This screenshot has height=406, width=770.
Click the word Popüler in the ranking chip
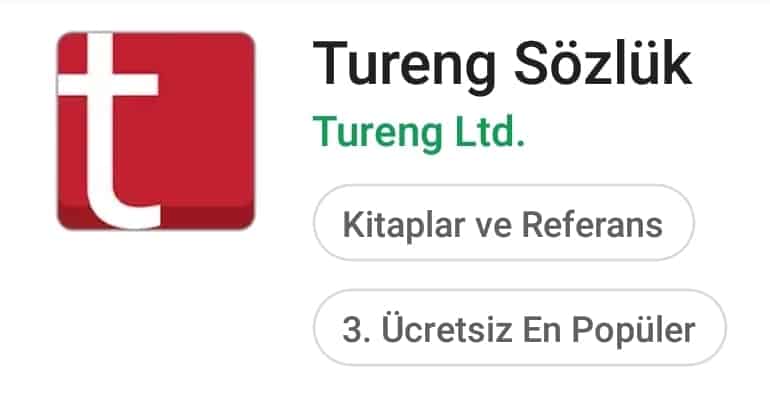click(634, 330)
